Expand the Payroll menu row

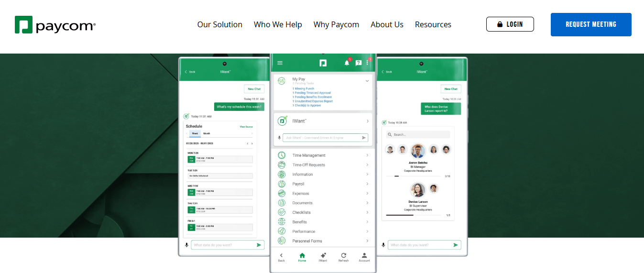pyautogui.click(x=323, y=184)
